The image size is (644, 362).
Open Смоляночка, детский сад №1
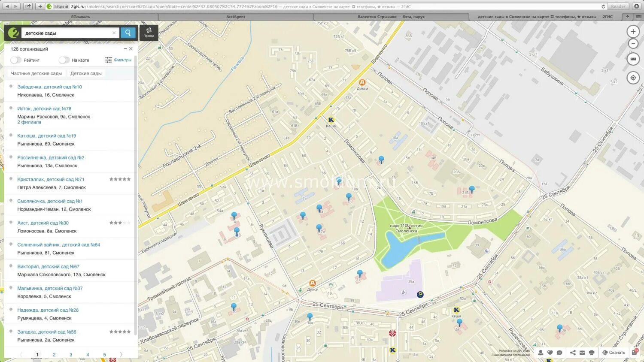pos(50,201)
